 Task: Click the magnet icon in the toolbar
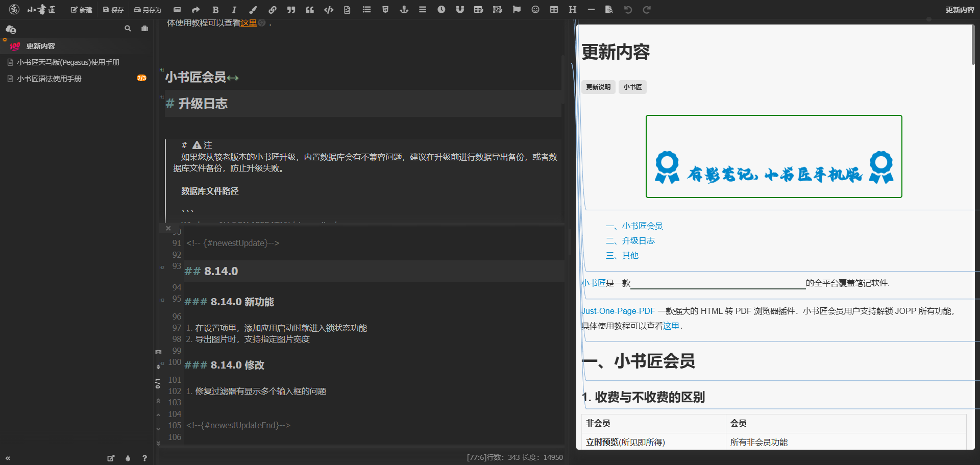click(x=460, y=10)
